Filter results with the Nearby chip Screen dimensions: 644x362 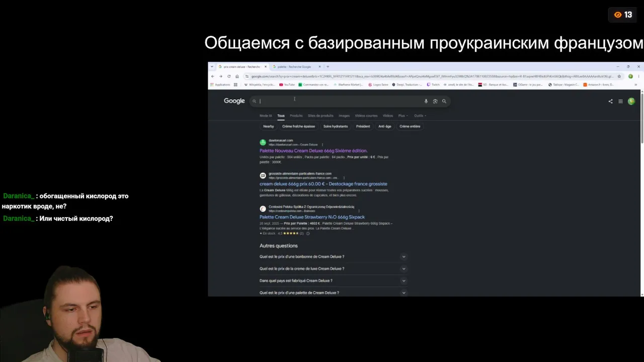pos(269,127)
